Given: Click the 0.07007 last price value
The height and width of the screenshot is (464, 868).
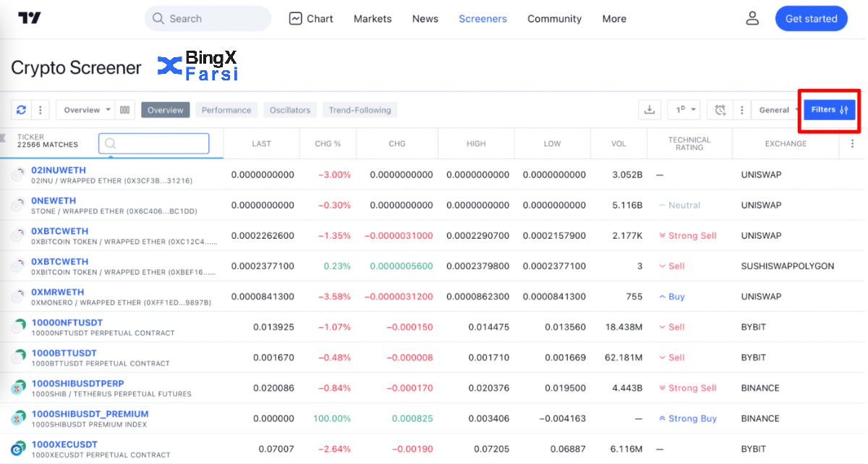Looking at the screenshot, I should pyautogui.click(x=275, y=449).
